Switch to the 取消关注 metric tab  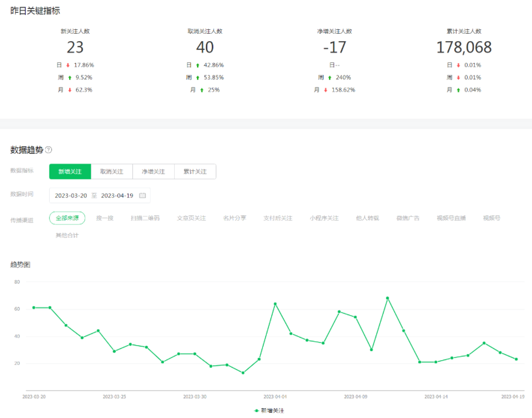pyautogui.click(x=111, y=171)
